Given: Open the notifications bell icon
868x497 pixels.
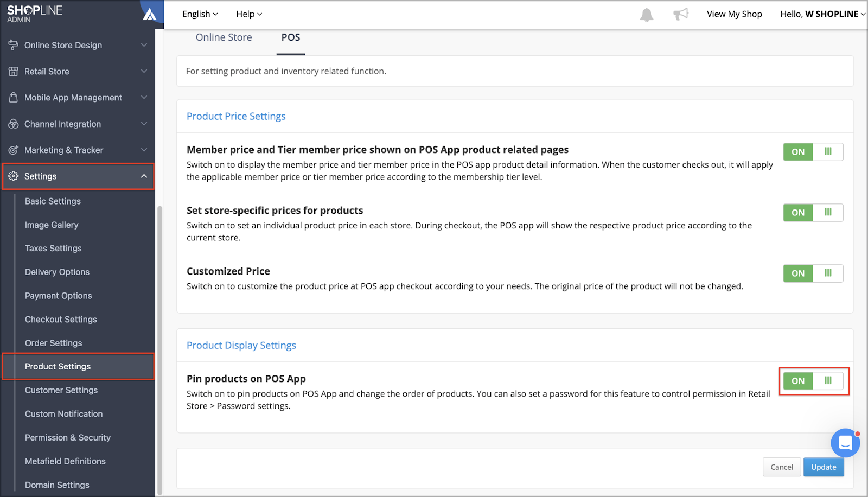Looking at the screenshot, I should (646, 15).
